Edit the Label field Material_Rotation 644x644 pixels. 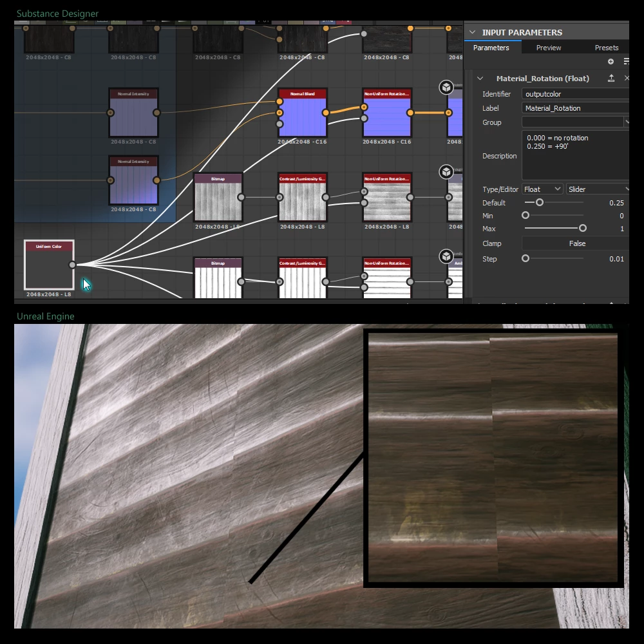tap(575, 108)
